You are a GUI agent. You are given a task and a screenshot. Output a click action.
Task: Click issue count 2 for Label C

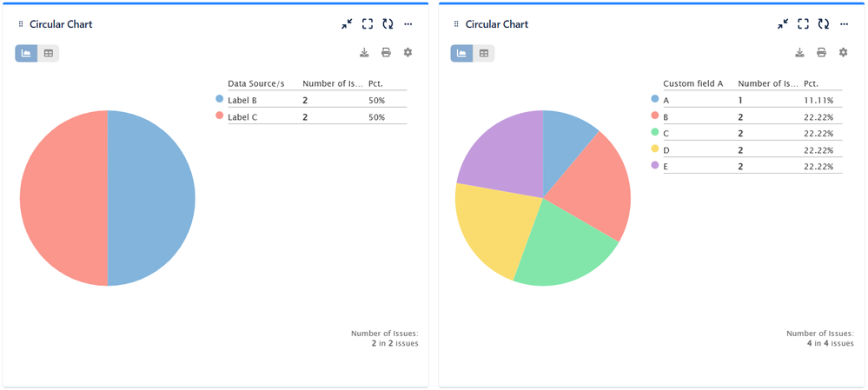tap(305, 117)
